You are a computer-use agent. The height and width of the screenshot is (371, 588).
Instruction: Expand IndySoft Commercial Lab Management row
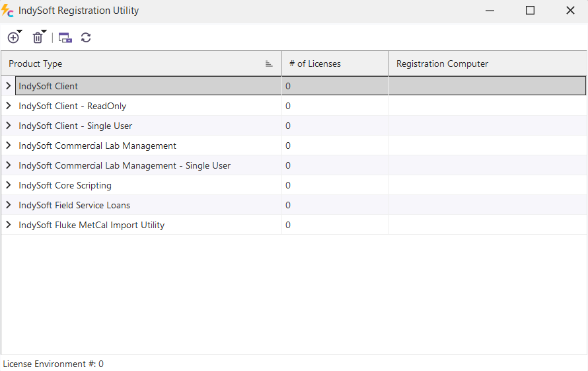coord(9,145)
